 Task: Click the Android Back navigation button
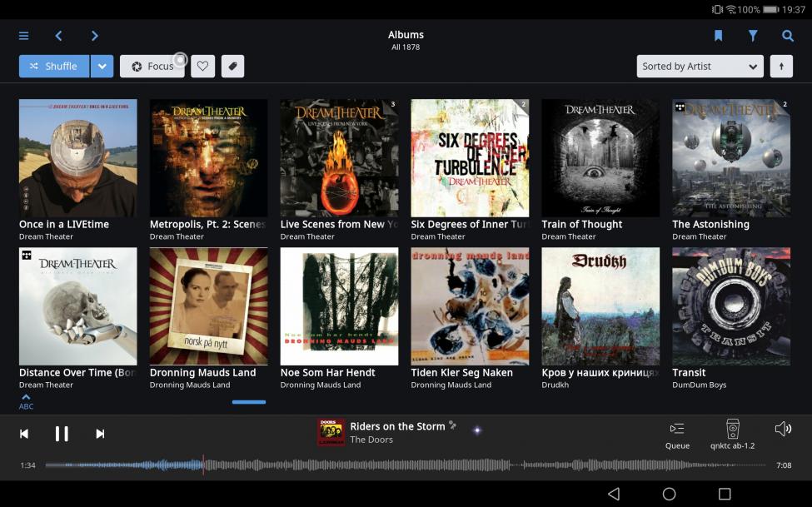[x=614, y=494]
